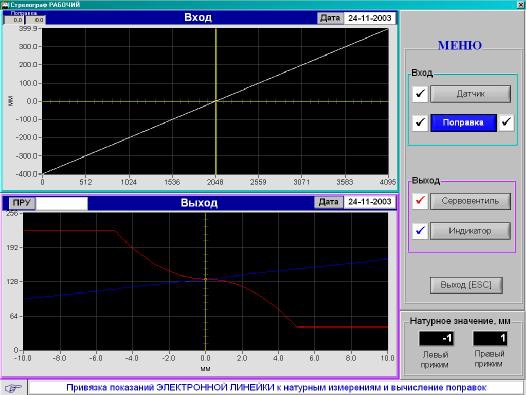Click the Правый прижим value field
Viewport: 526px width, 395px height.
[490, 339]
